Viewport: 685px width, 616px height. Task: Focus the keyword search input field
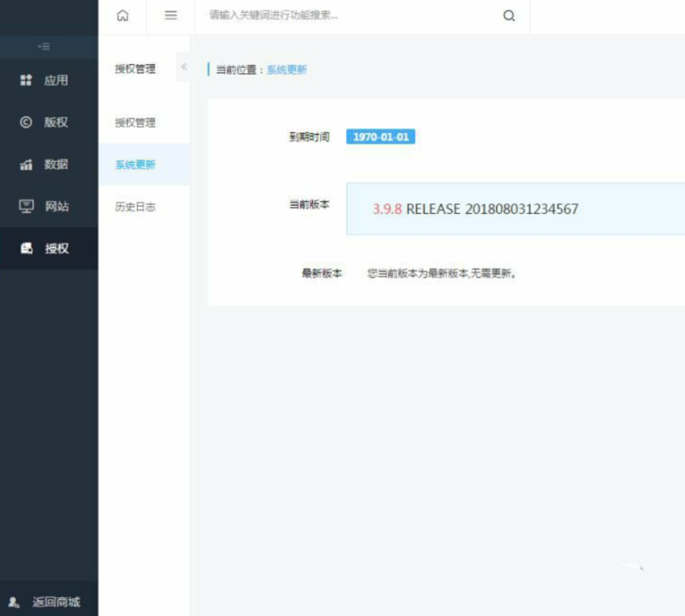[x=348, y=16]
